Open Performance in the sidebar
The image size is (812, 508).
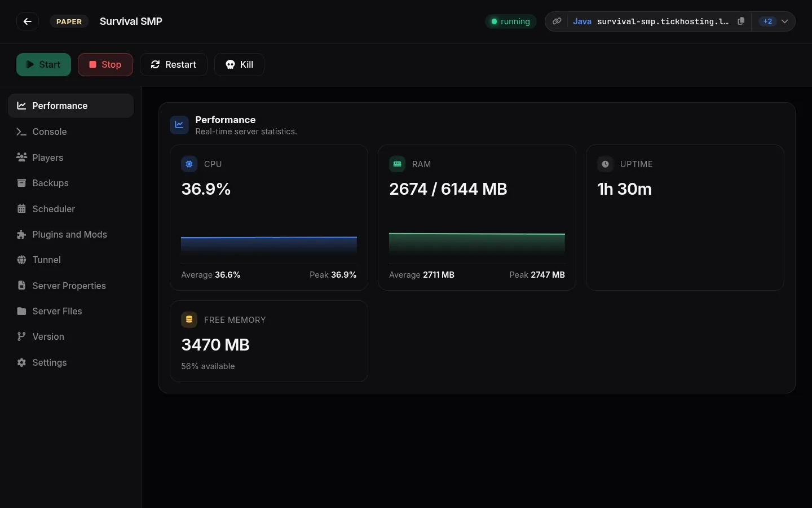coord(70,106)
